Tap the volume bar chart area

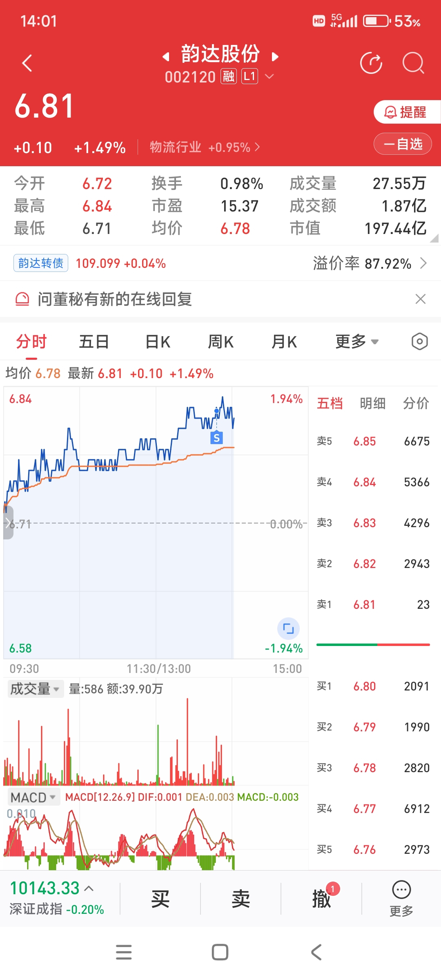[x=156, y=741]
